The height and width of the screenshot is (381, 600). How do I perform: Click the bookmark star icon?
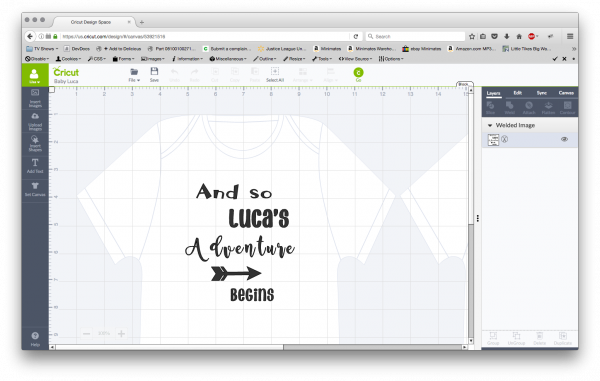pyautogui.click(x=472, y=36)
